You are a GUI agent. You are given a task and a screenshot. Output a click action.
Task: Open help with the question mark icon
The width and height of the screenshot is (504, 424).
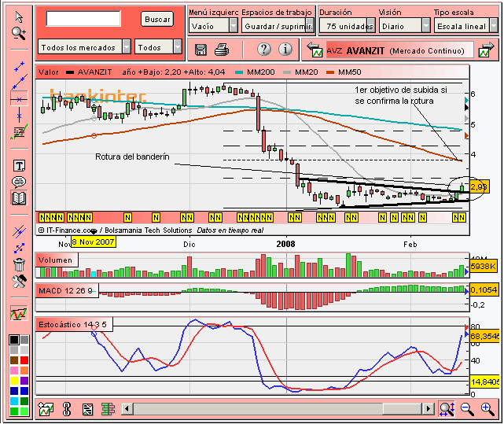click(x=264, y=50)
